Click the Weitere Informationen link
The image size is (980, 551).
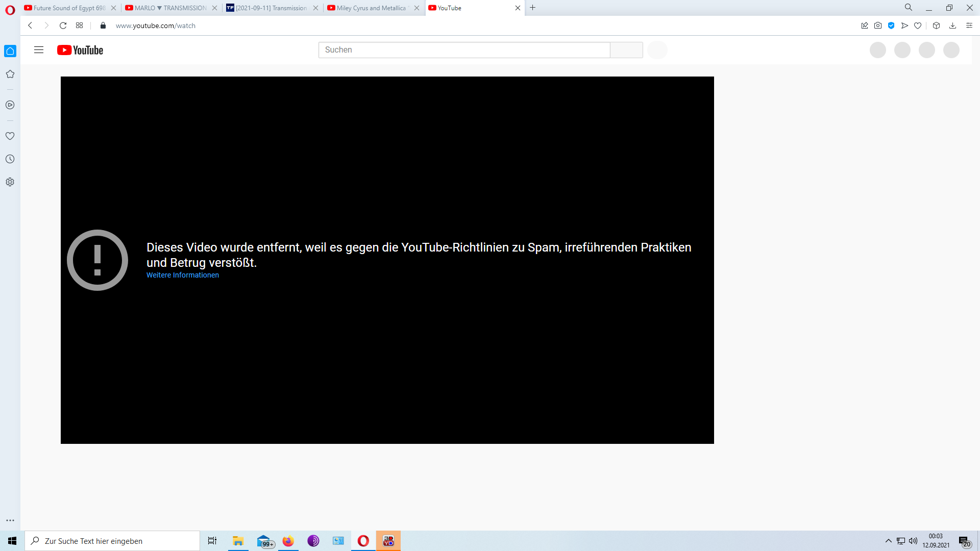tap(183, 275)
